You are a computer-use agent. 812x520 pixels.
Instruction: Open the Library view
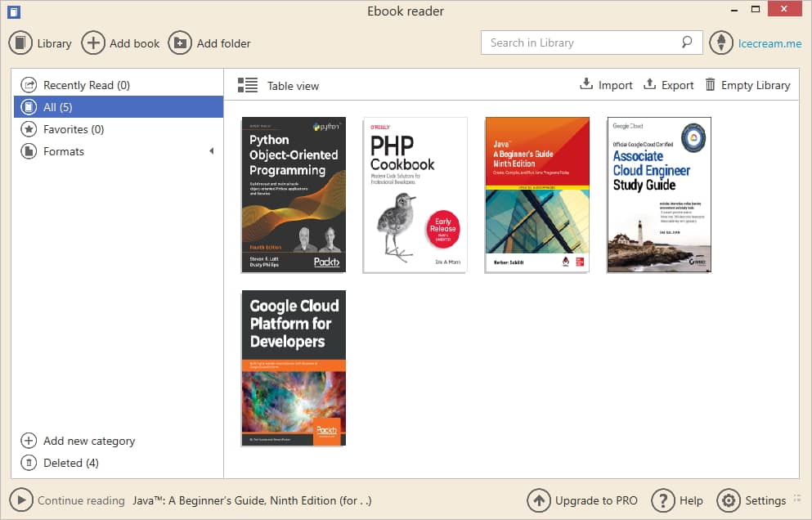(x=40, y=43)
